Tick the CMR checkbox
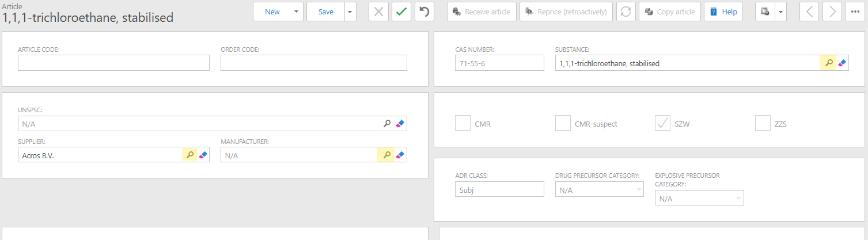Screen dimensions: 868x240 [463, 123]
